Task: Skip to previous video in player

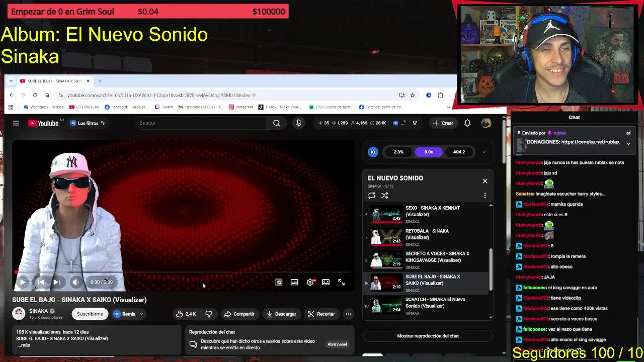Action: tap(41, 282)
